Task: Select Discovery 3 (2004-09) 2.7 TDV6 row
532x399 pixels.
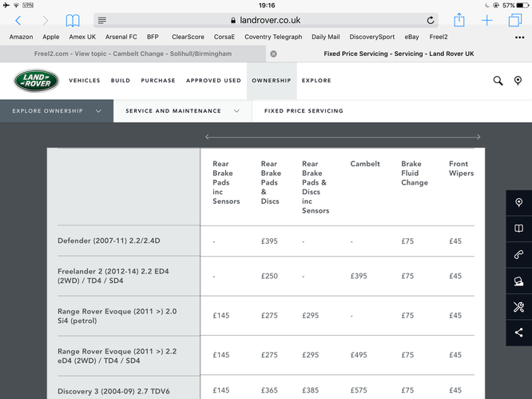Action: pyautogui.click(x=113, y=391)
